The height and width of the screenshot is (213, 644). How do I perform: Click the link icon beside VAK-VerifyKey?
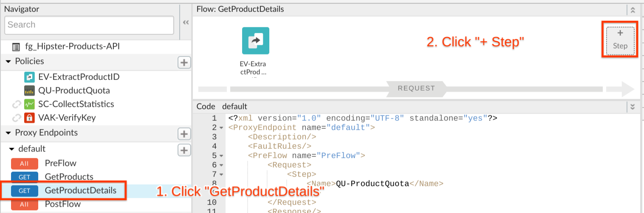click(17, 118)
